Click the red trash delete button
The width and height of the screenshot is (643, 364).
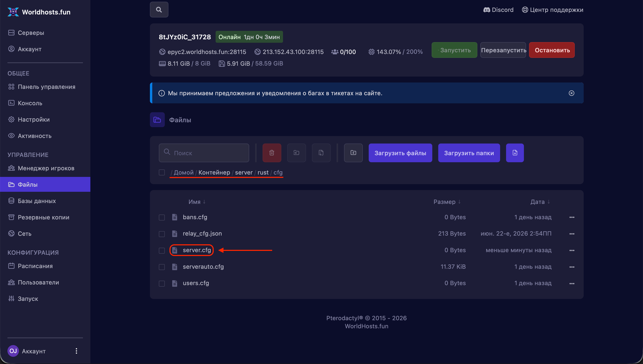272,153
